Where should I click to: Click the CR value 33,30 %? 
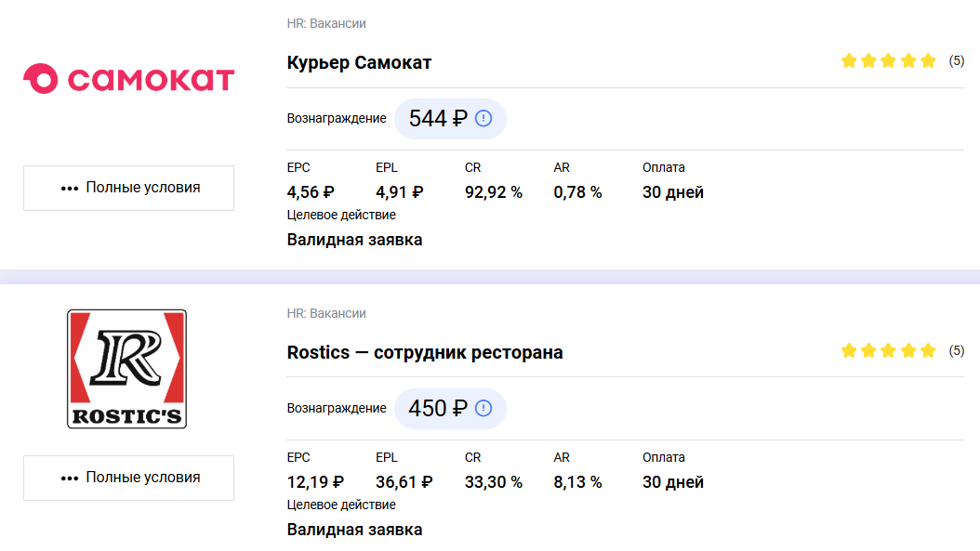pyautogui.click(x=493, y=482)
